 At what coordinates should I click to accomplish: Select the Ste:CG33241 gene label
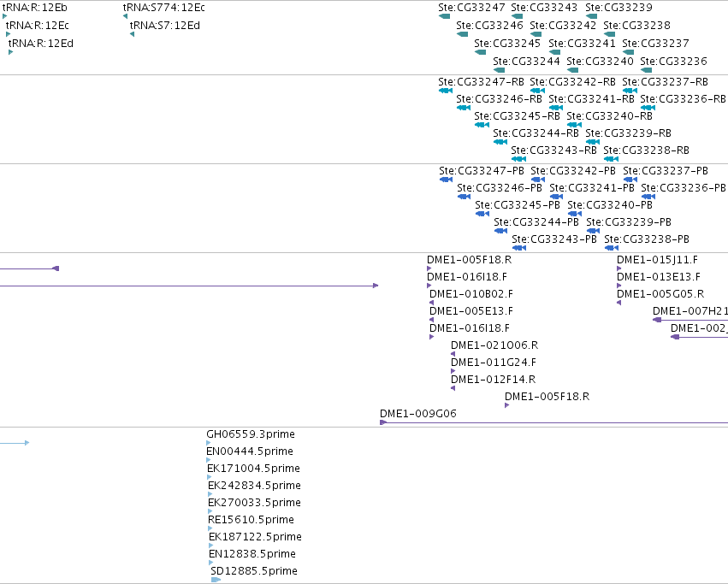tap(583, 43)
